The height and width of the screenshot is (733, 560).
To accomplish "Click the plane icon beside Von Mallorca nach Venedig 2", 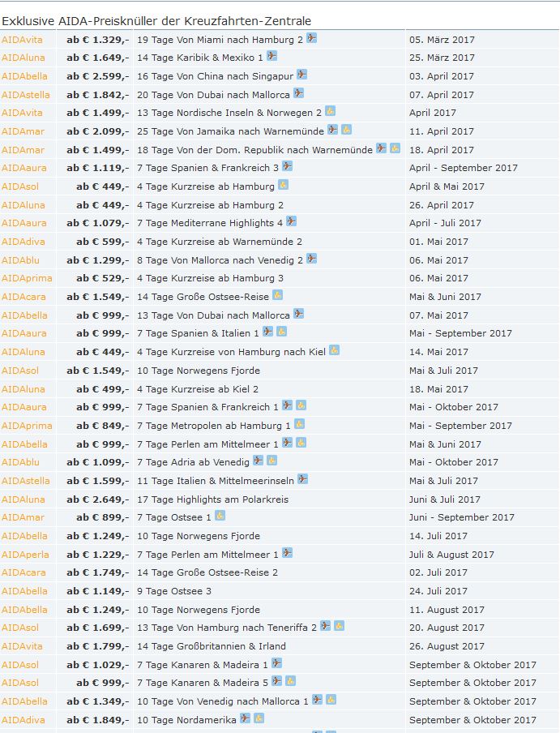I will click(311, 258).
